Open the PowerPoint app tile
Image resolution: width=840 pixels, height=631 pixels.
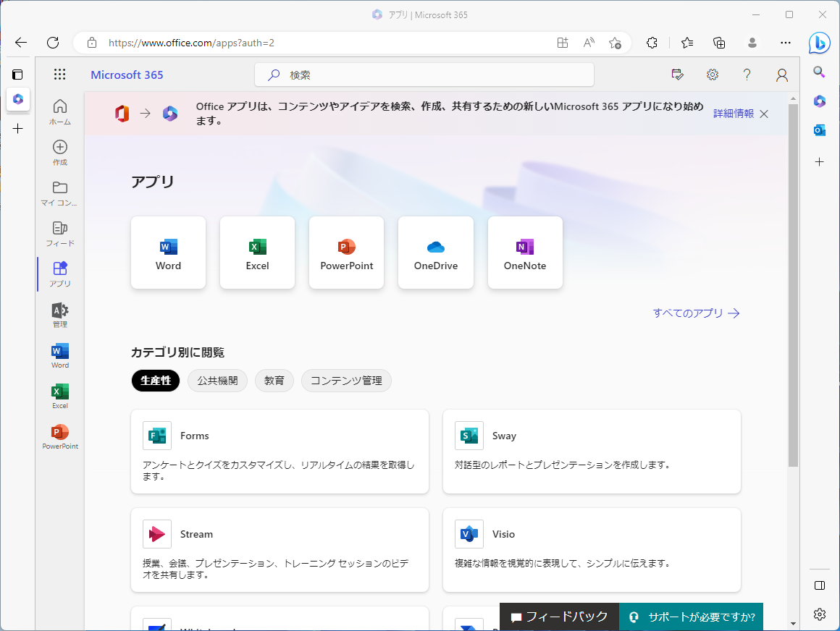point(347,253)
